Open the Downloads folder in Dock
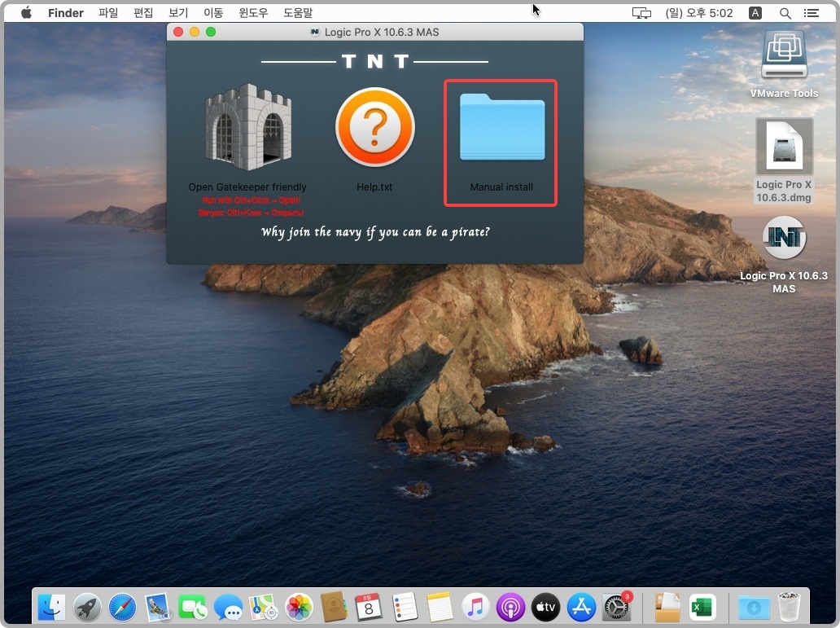 coord(753,607)
